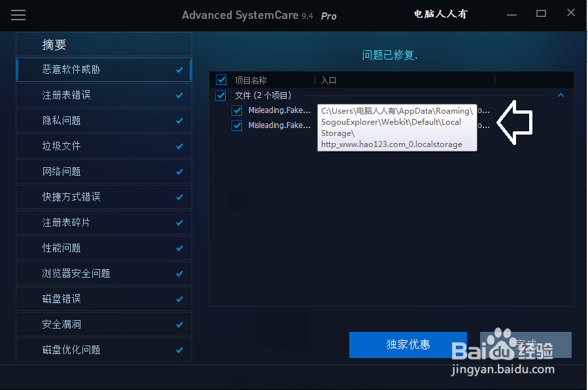
Task: Select 磁盘错误 category
Action: (104, 299)
